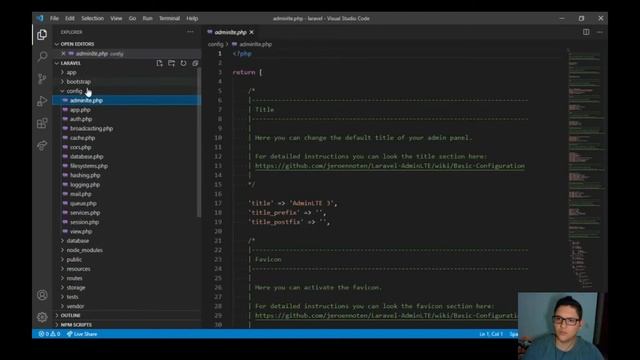Expand the node_modules folder

(x=84, y=250)
